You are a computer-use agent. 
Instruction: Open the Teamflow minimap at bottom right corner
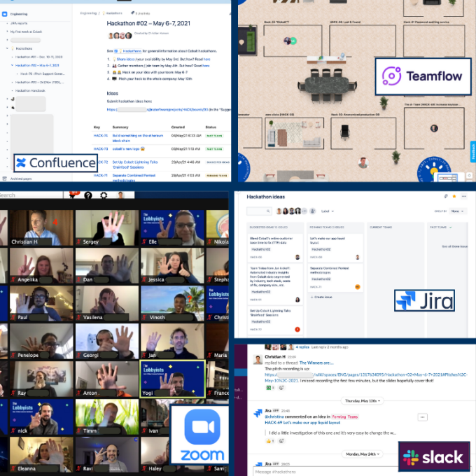pyautogui.click(x=448, y=178)
